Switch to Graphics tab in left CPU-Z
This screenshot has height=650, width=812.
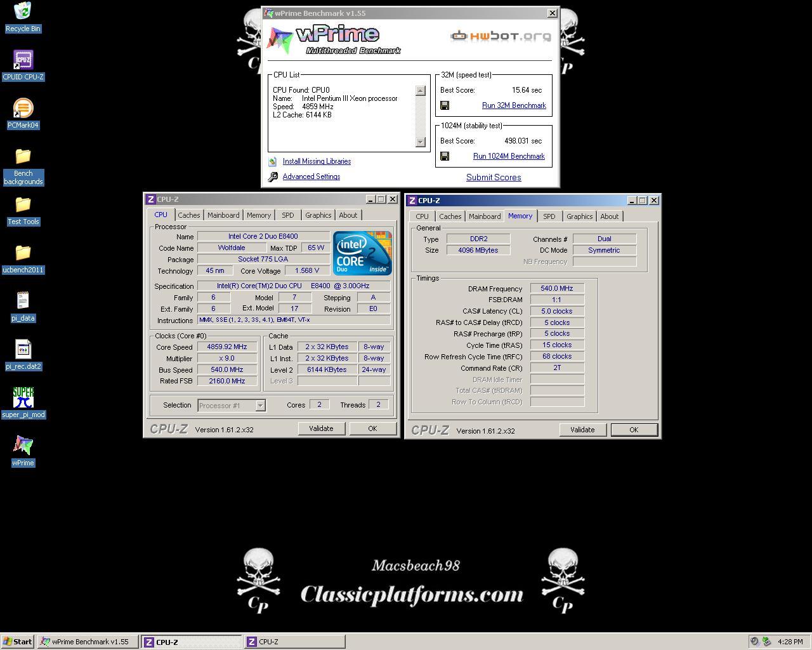click(318, 215)
